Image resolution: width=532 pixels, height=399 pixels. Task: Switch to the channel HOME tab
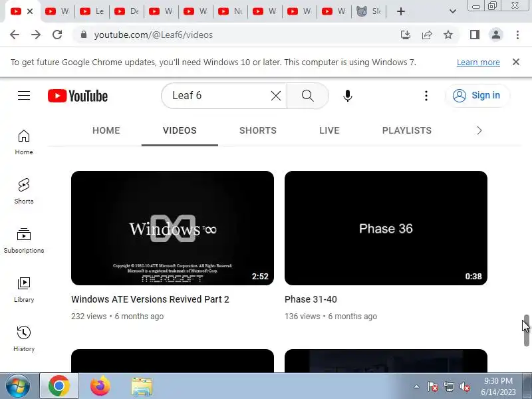106,130
